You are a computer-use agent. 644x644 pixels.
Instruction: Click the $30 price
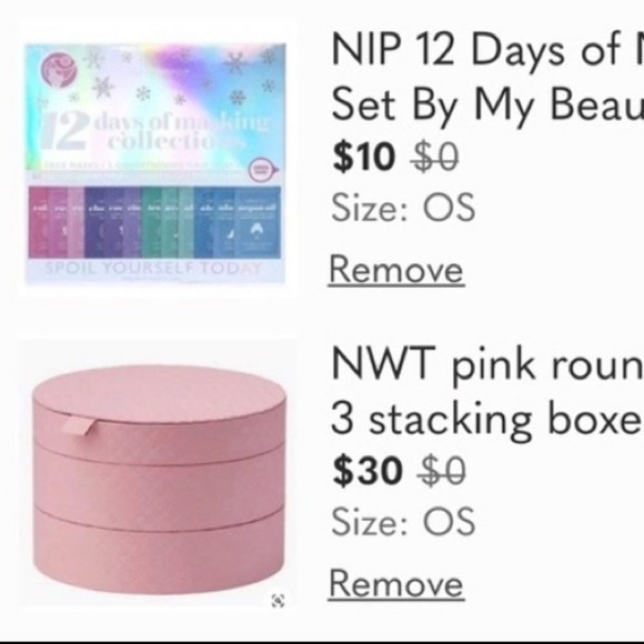[366, 472]
